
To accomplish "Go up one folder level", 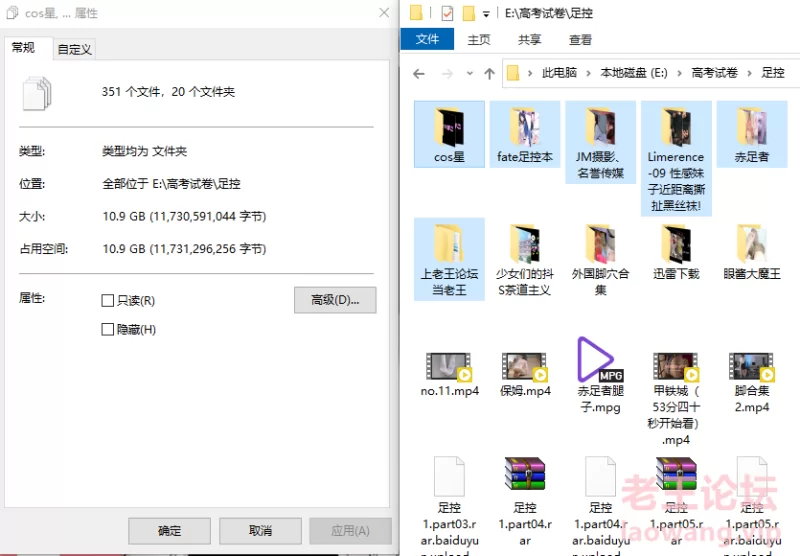I will pos(489,74).
